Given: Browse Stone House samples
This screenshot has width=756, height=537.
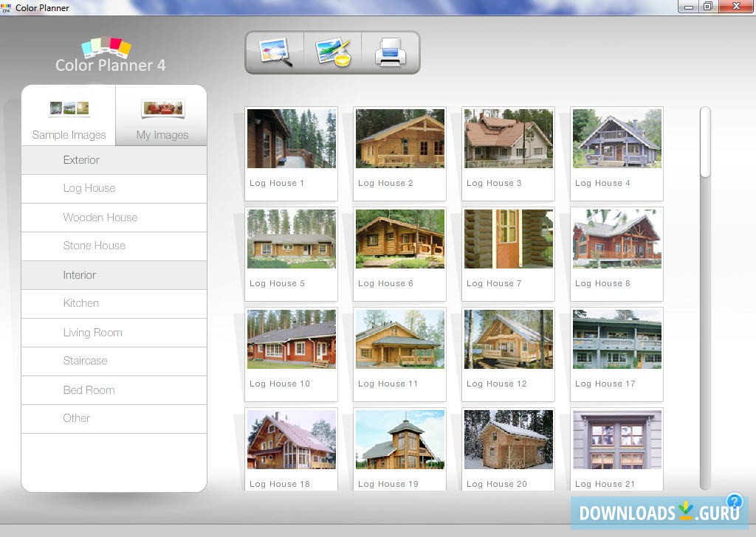Looking at the screenshot, I should pos(94,246).
